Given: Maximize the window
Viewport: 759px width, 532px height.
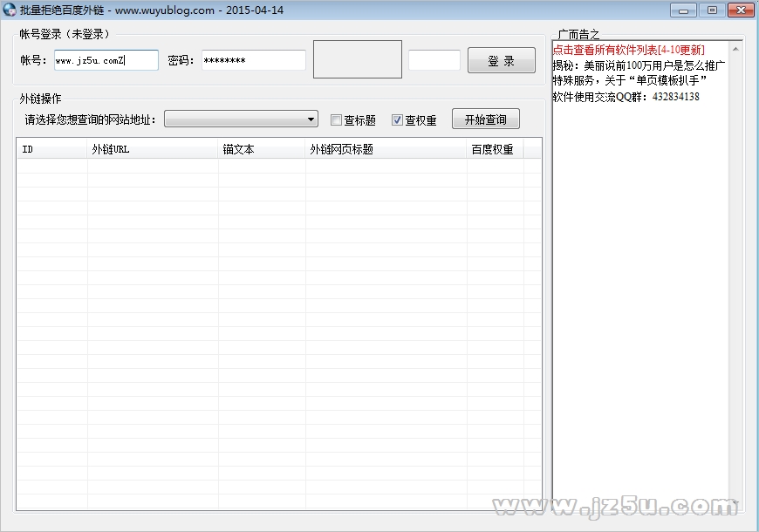Looking at the screenshot, I should click(712, 10).
